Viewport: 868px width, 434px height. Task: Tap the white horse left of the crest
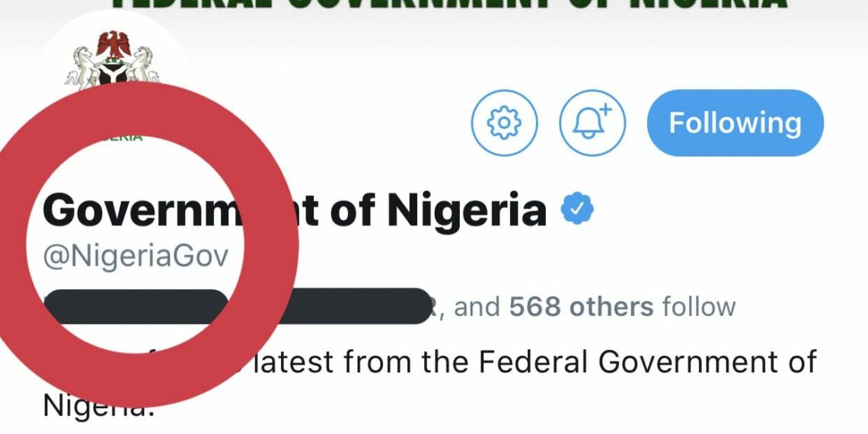pyautogui.click(x=82, y=68)
